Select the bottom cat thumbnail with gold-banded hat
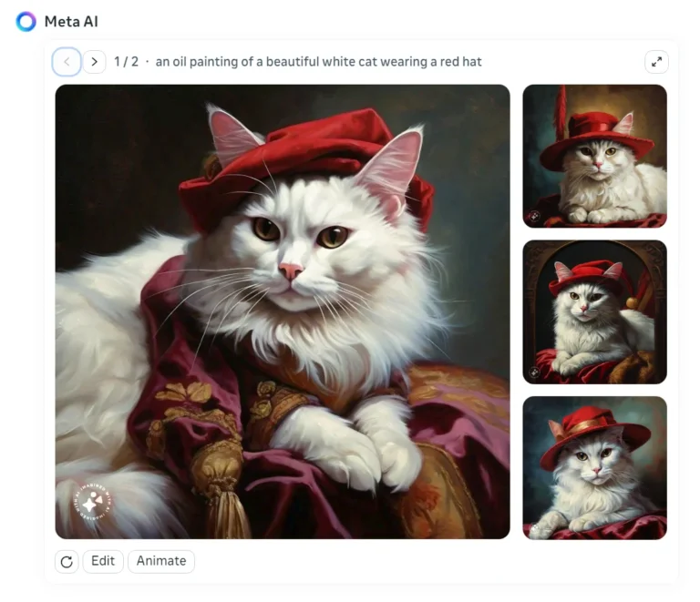The image size is (700, 602). click(594, 467)
